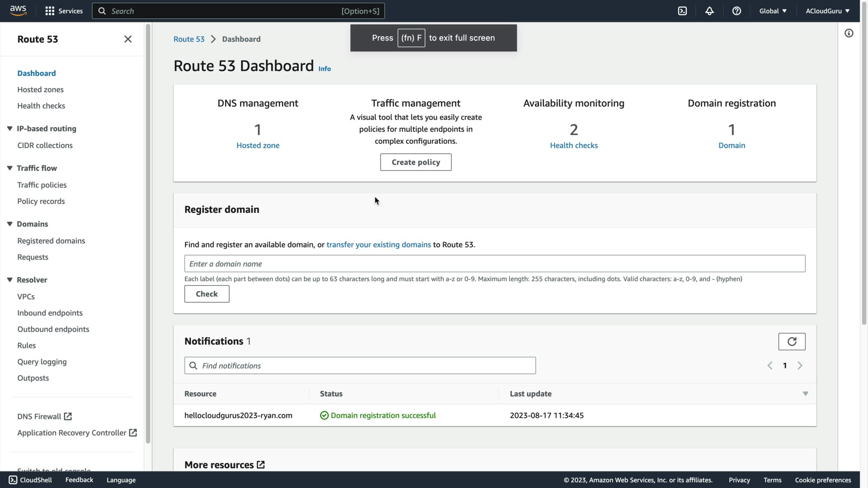868x488 pixels.
Task: Go to next notifications page arrow
Action: click(800, 366)
